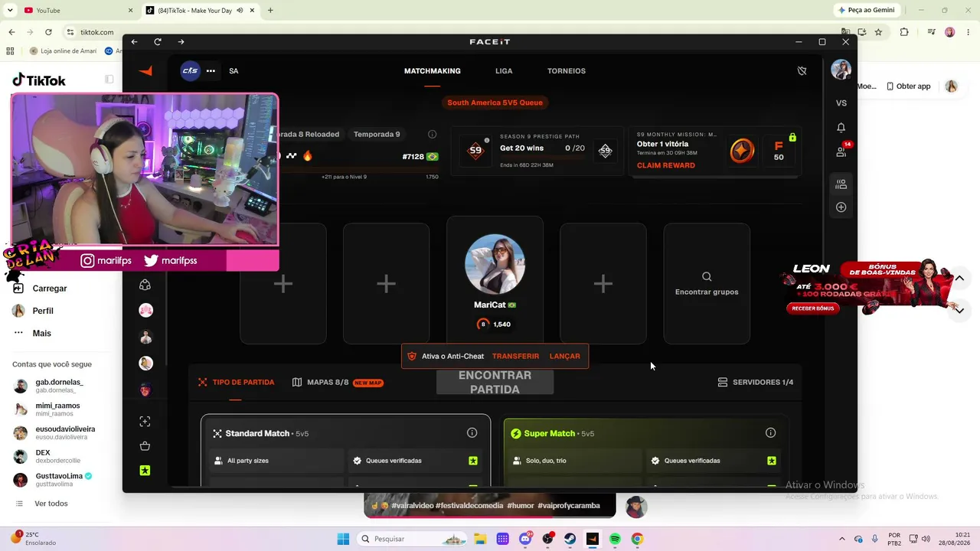Select the Temporada 9 season tab
Screen dimensions: 980x551
tap(377, 135)
